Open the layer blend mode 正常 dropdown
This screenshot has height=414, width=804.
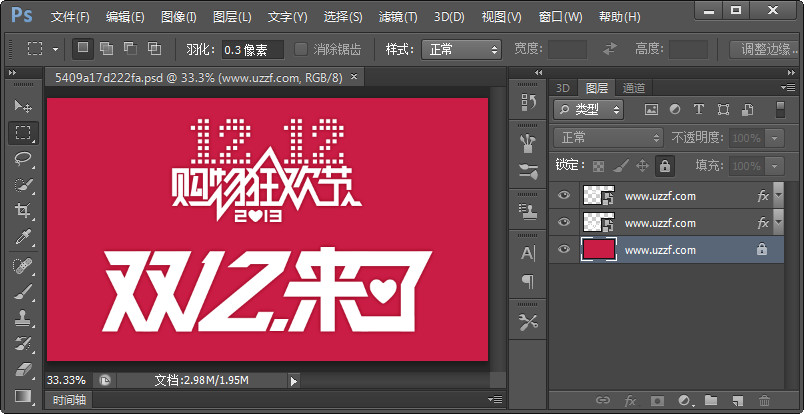pyautogui.click(x=608, y=138)
